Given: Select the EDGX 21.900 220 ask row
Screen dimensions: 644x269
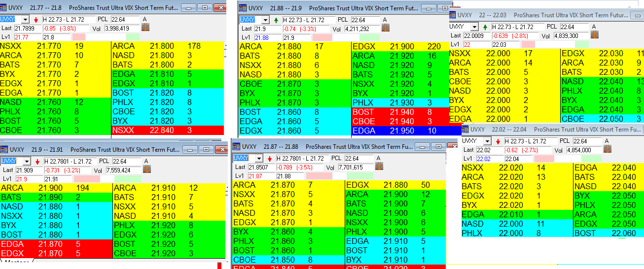Looking at the screenshot, I should tap(400, 46).
